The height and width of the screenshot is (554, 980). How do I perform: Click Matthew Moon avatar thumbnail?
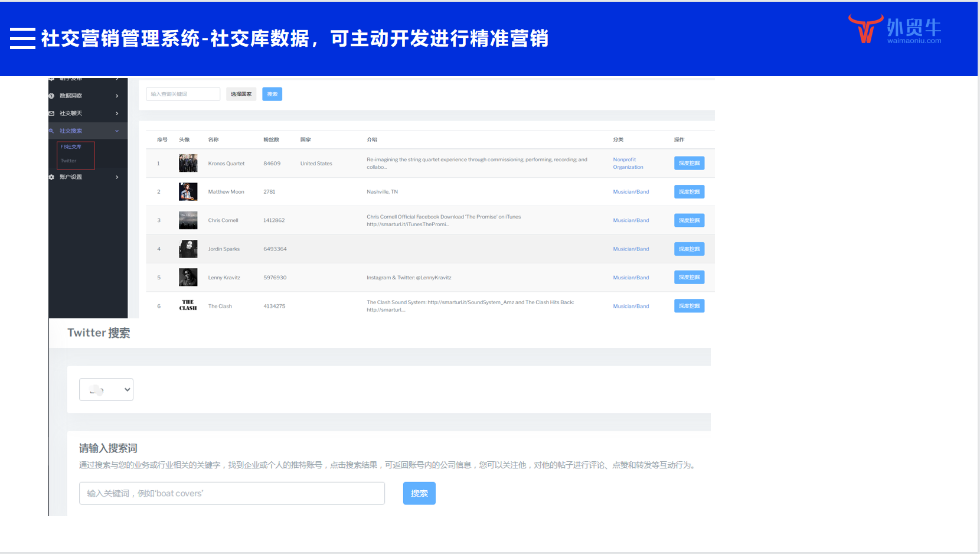[x=188, y=192]
